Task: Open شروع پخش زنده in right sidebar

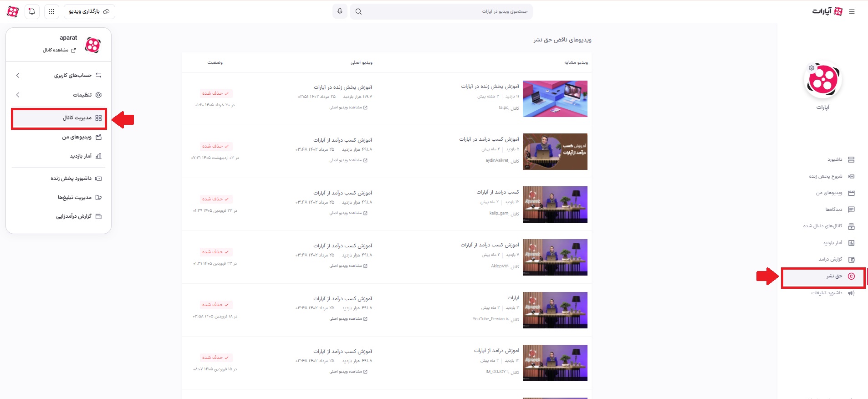Action: [832, 176]
